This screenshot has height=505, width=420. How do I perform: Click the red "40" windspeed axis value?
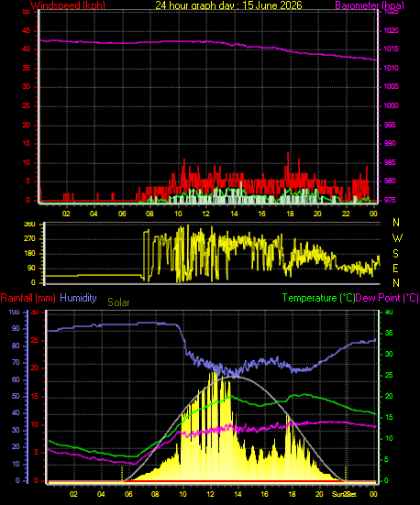point(26,49)
